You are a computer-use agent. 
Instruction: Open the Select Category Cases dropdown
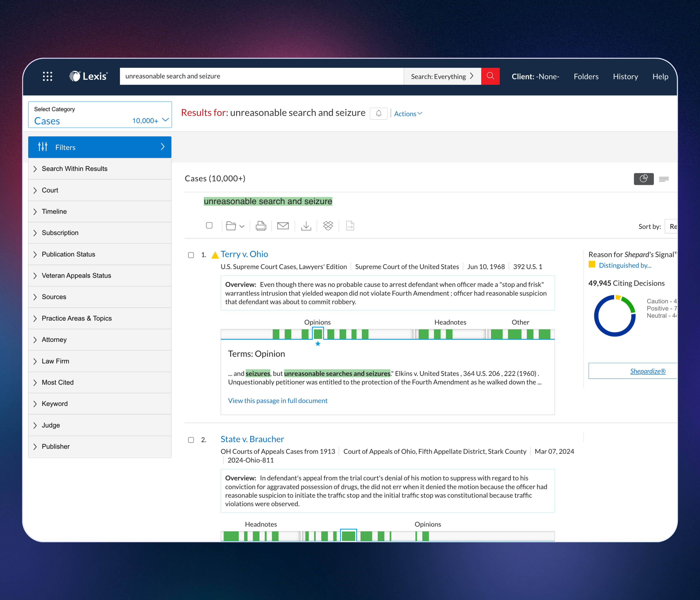[100, 115]
